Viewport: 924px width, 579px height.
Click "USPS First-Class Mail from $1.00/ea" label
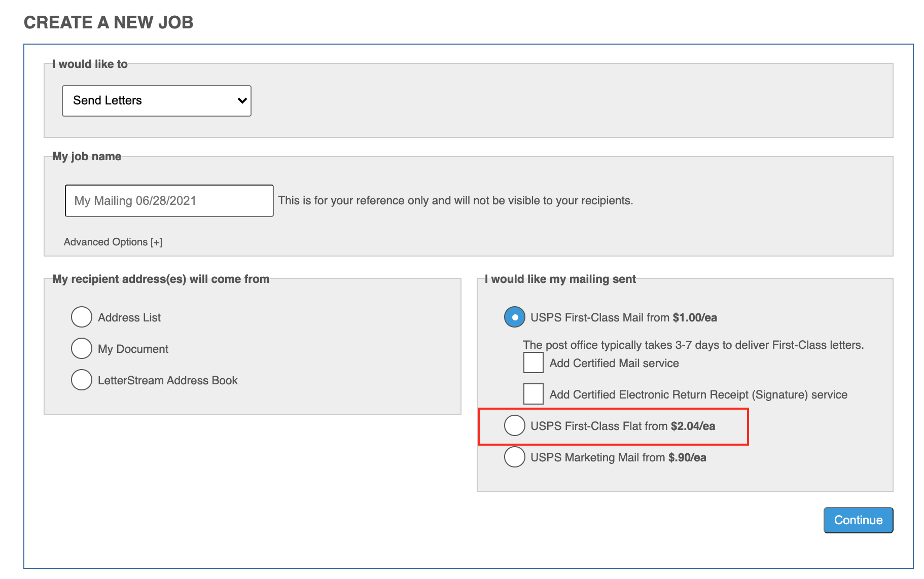coord(623,317)
